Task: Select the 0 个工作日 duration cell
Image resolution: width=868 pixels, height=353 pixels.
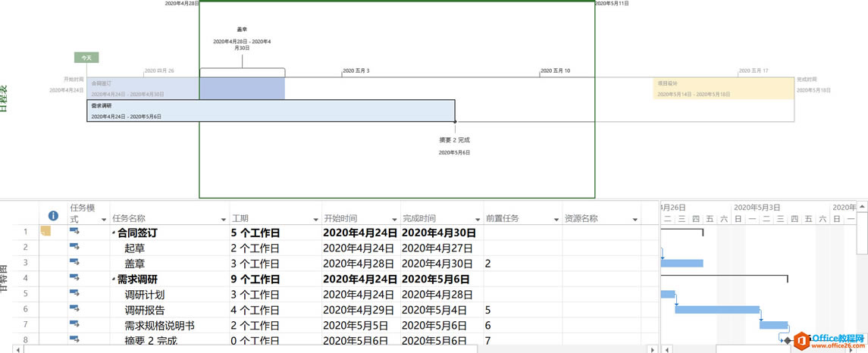Action: [x=275, y=340]
